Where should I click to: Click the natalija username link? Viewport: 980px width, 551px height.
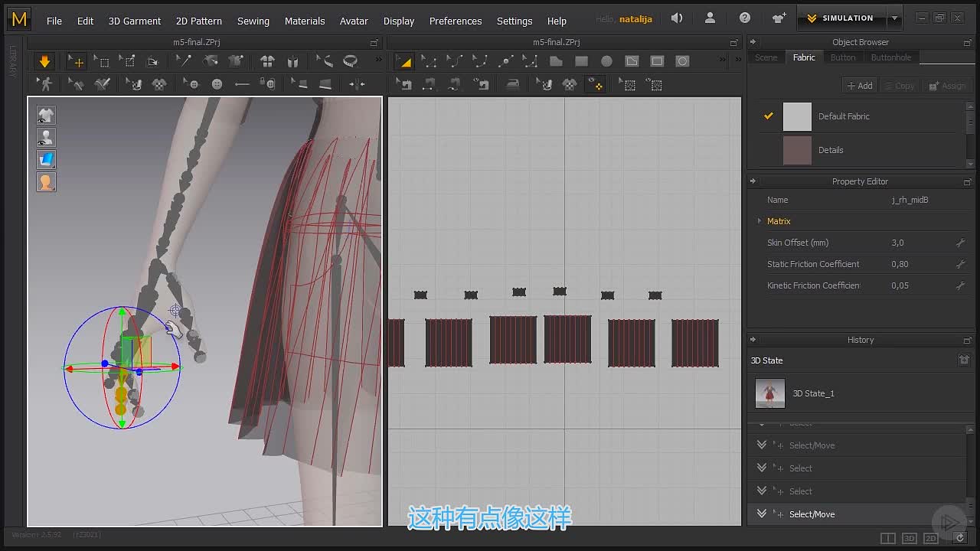pos(635,19)
